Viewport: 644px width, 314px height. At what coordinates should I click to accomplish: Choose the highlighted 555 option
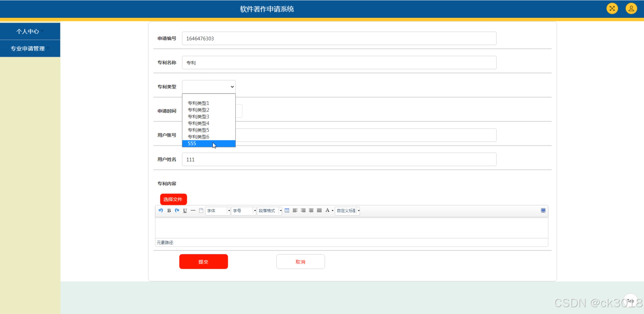[x=209, y=143]
